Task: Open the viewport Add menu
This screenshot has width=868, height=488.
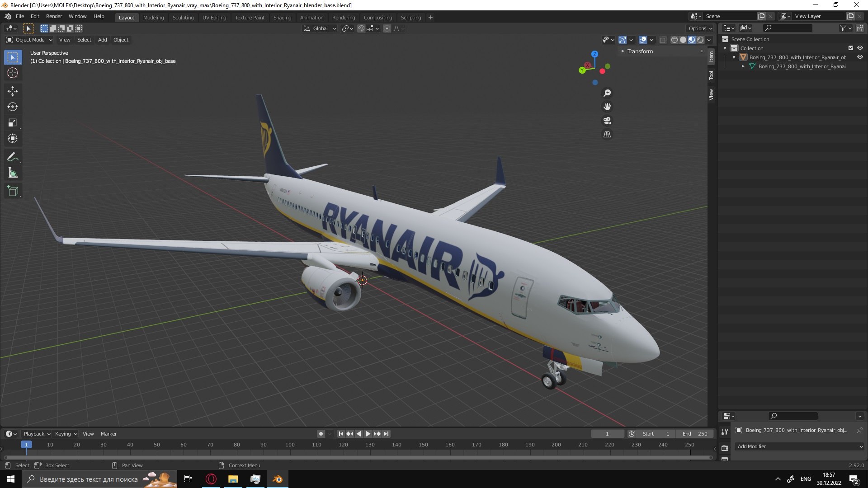Action: click(103, 40)
